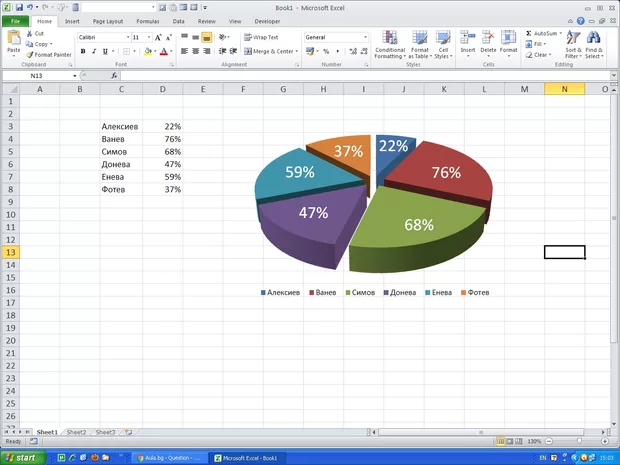Open the Name Box dropdown arrow
The height and width of the screenshot is (465, 620).
[x=74, y=76]
